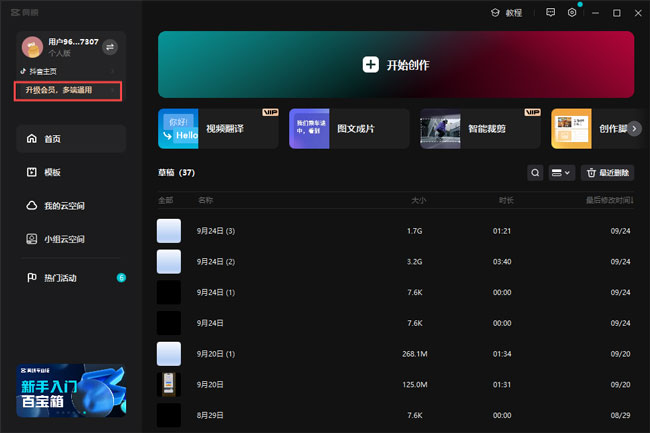The width and height of the screenshot is (650, 433).
Task: Open settings via the hexagon gear icon
Action: tap(572, 13)
